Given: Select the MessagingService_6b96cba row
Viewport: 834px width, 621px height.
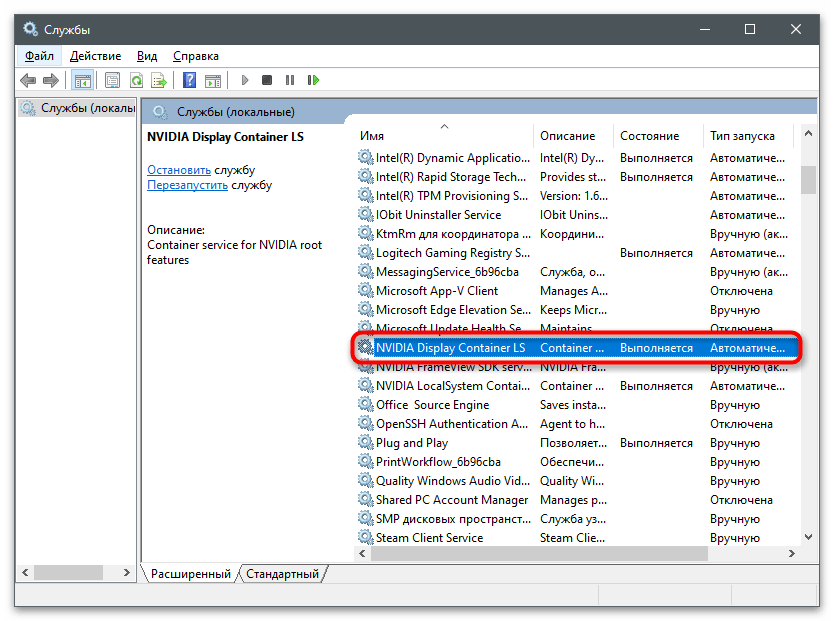Looking at the screenshot, I should coord(576,272).
